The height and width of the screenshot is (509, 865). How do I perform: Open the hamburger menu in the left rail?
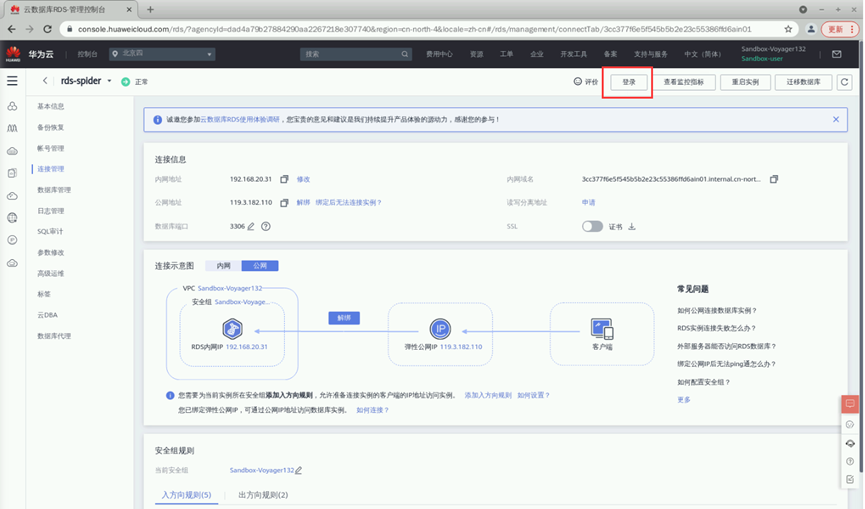12,81
